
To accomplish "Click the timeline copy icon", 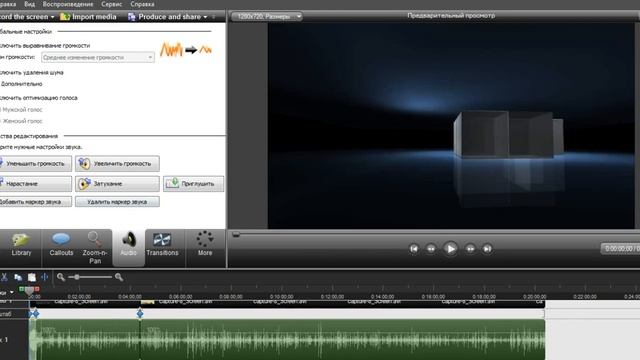I will tap(18, 277).
